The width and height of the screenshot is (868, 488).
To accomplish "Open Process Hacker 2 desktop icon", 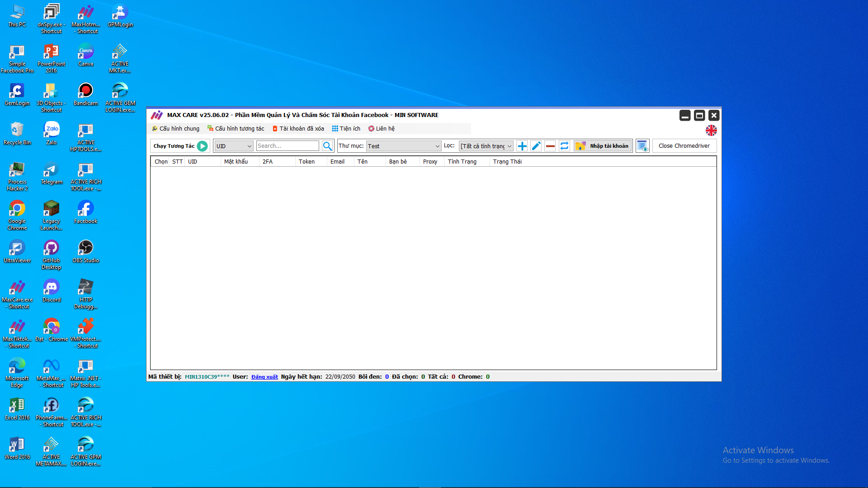I will 17,177.
